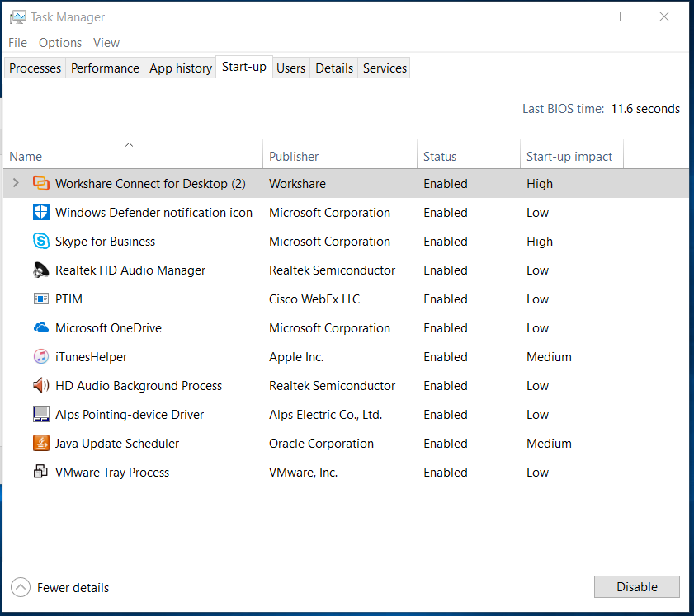Click the Last BIOS time 11.6 seconds value
Screen dimensions: 694x616
[645, 109]
